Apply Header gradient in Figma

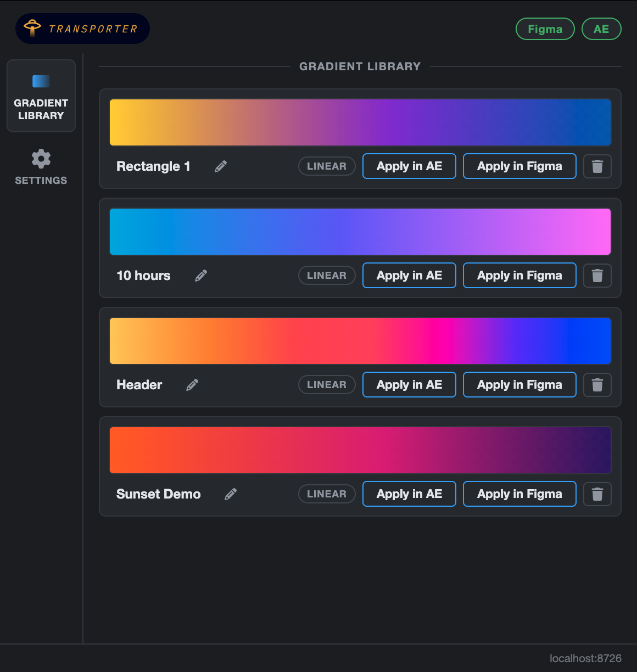(x=519, y=385)
